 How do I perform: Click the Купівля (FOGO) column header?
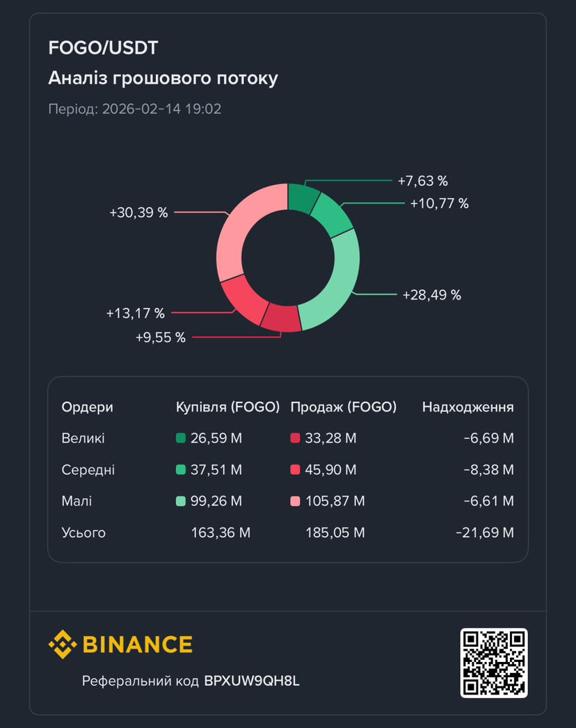point(228,407)
